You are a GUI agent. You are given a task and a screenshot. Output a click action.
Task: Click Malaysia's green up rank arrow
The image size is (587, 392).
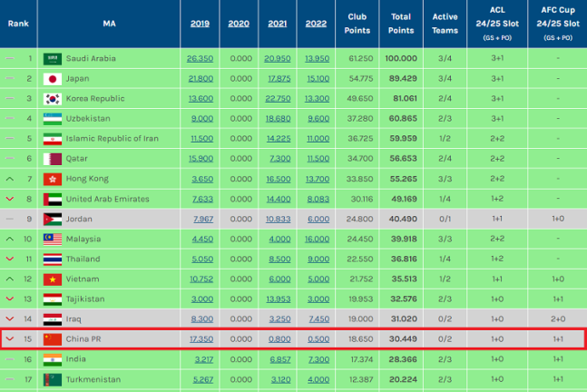10,239
